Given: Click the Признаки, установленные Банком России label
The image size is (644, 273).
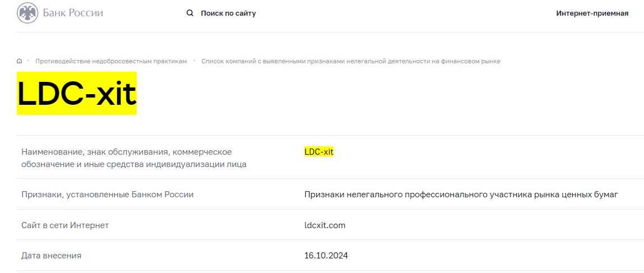Looking at the screenshot, I should [x=107, y=195].
